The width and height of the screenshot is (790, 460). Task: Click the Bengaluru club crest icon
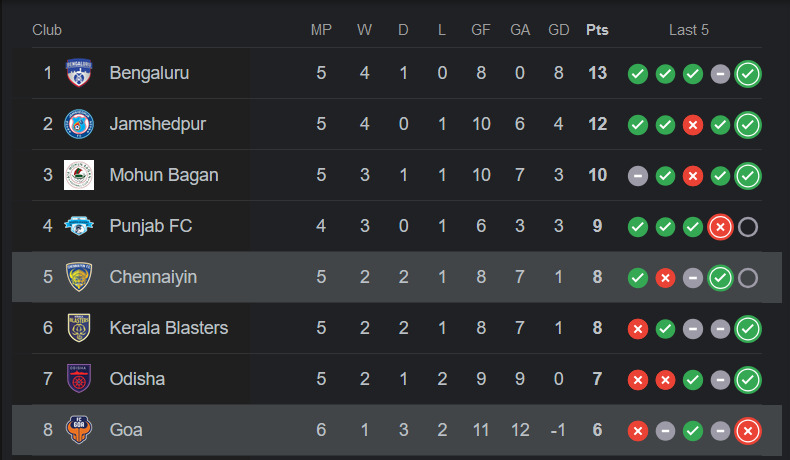pyautogui.click(x=78, y=73)
